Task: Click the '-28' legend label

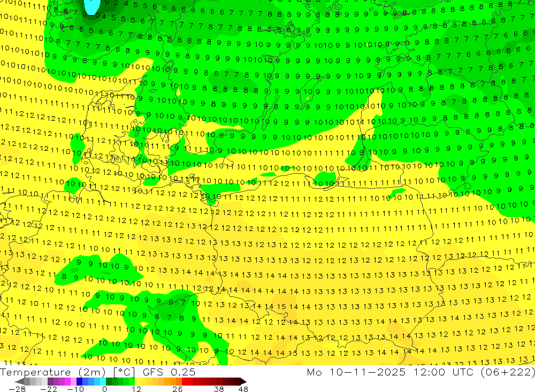Action: [x=17, y=389]
